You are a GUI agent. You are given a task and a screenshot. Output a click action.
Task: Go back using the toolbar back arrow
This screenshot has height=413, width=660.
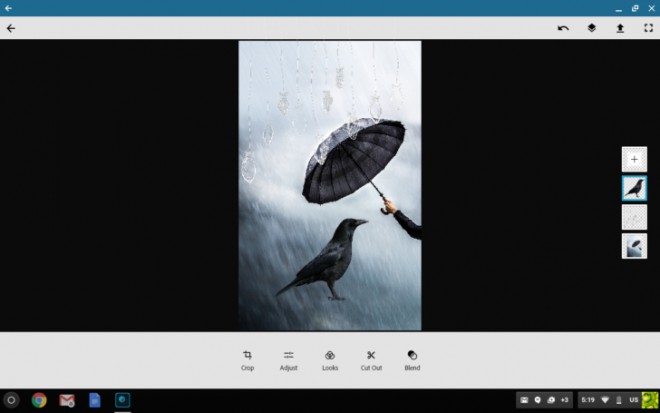click(11, 28)
